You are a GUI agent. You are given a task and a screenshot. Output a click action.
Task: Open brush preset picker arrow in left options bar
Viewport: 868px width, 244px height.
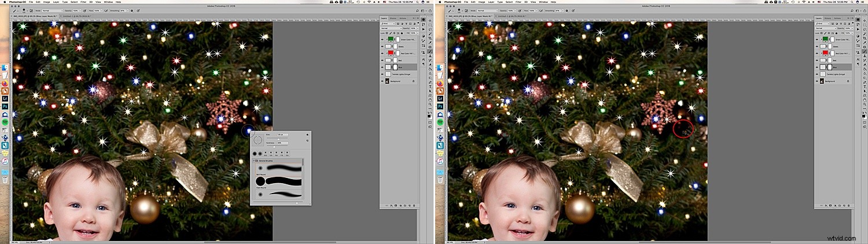coord(27,11)
